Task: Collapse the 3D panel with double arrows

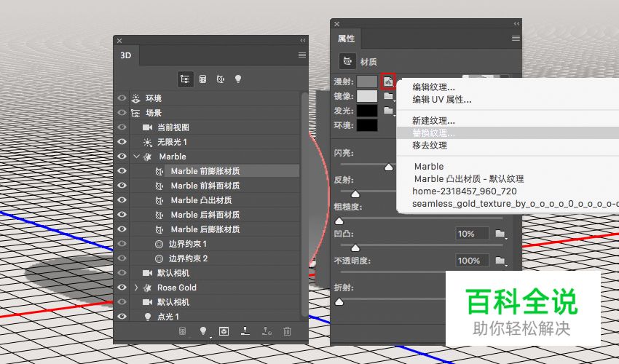Action: coord(303,40)
